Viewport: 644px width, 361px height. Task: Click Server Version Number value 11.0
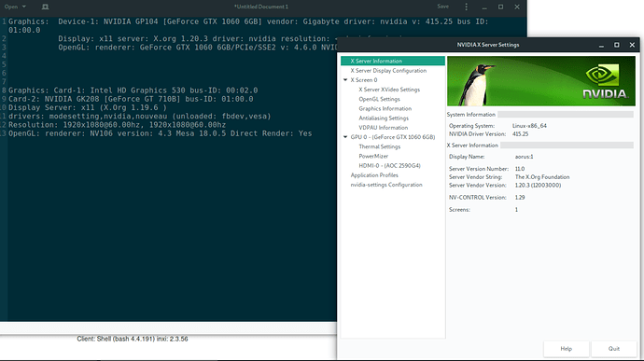520,169
